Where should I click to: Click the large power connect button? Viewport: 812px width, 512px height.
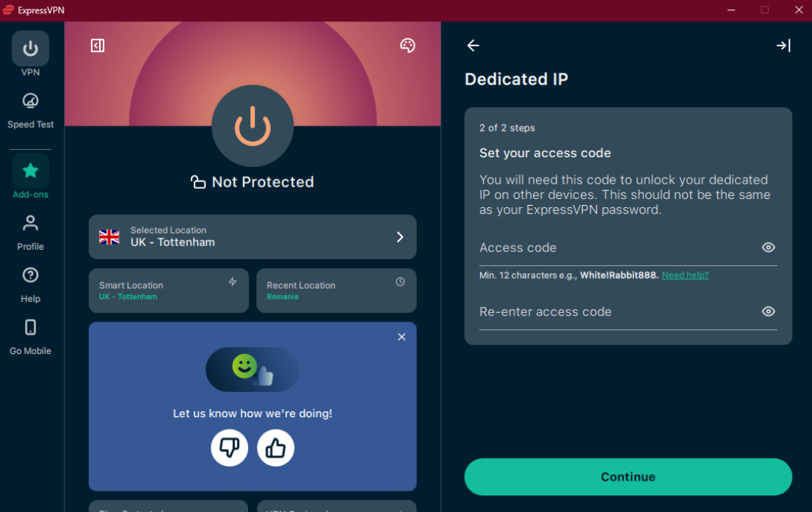pyautogui.click(x=252, y=126)
